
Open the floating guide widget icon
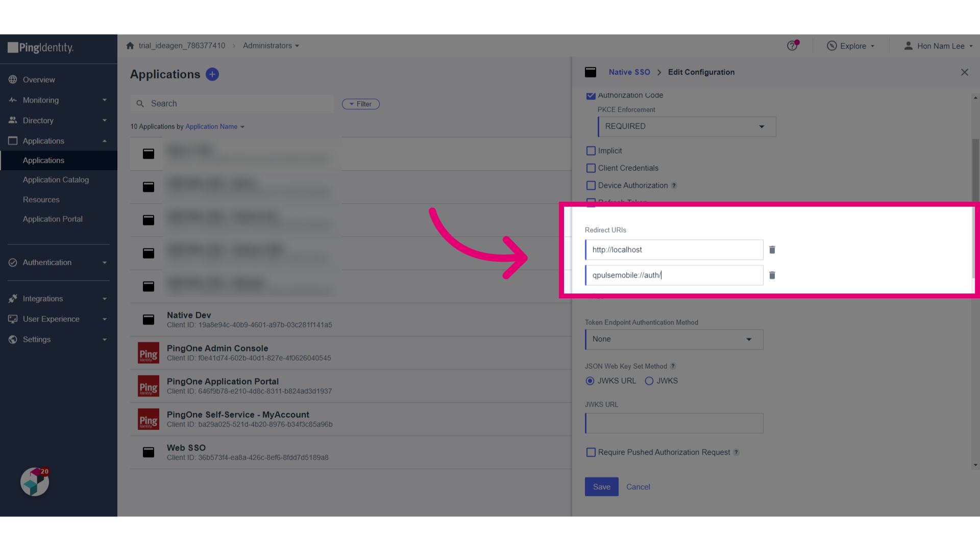35,482
